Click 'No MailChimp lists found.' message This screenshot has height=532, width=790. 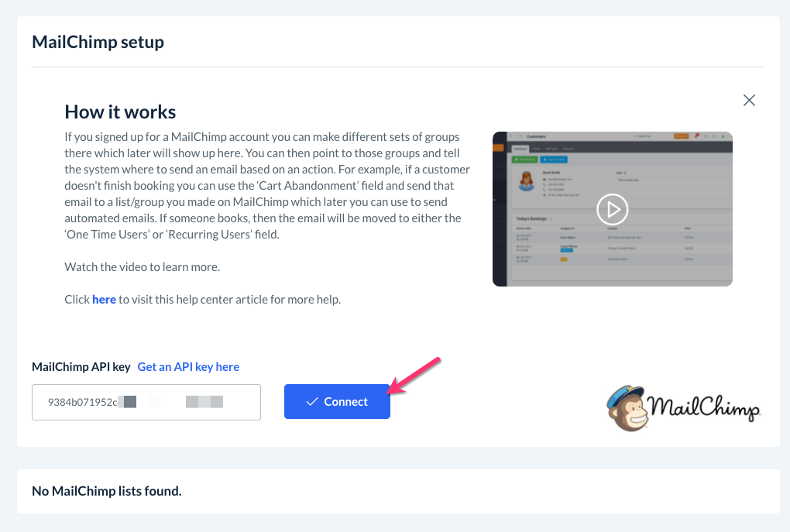coord(107,491)
